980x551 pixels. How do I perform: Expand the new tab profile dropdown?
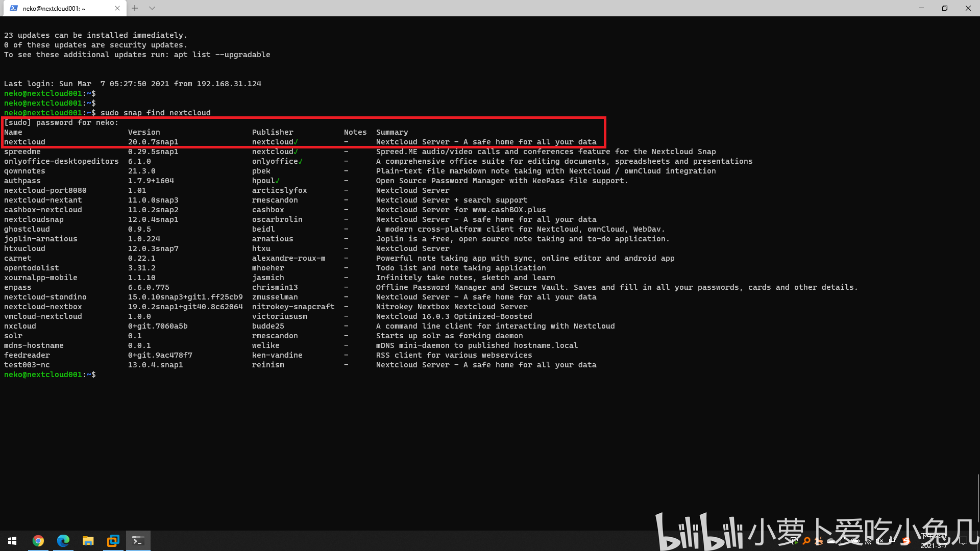[x=152, y=8]
